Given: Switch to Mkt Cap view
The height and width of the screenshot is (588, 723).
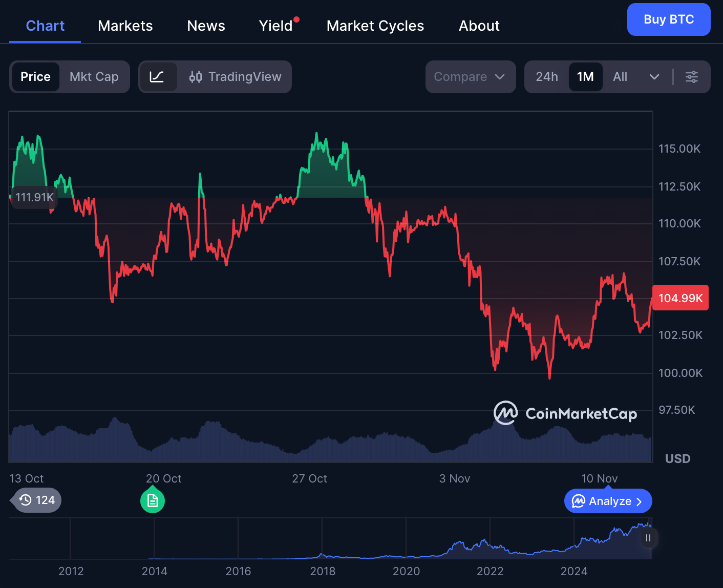Looking at the screenshot, I should click(94, 77).
